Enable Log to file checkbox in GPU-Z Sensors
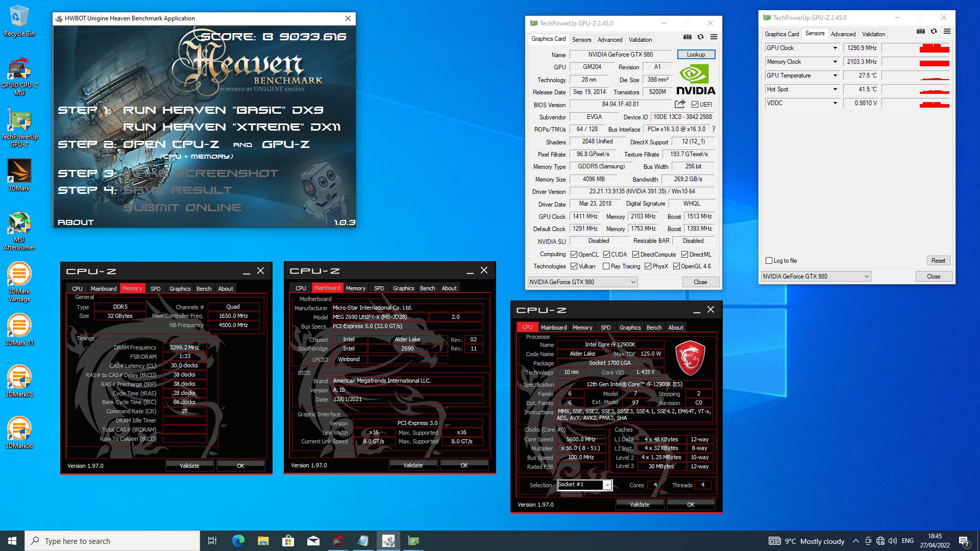980x551 pixels. [769, 261]
